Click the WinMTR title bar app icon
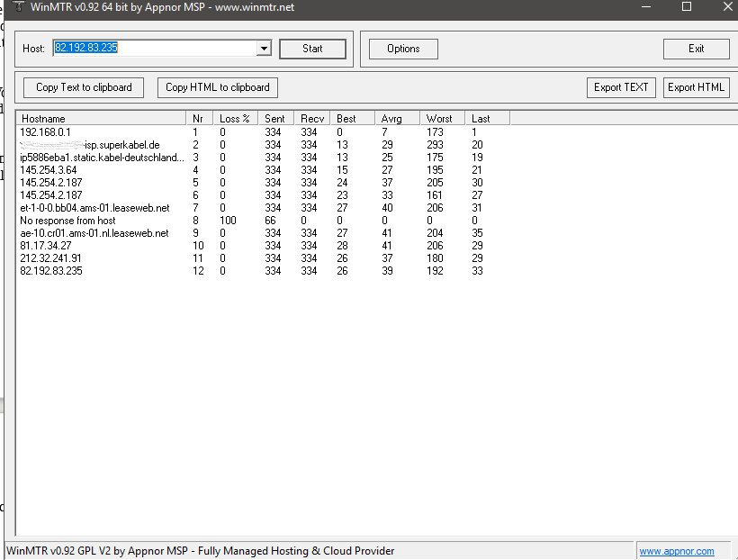Image resolution: width=738 pixels, height=560 pixels. (18, 6)
